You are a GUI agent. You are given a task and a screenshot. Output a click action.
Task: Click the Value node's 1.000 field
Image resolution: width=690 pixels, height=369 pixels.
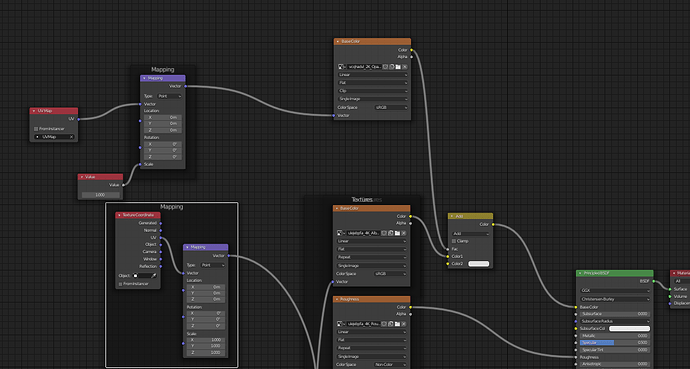[100, 194]
